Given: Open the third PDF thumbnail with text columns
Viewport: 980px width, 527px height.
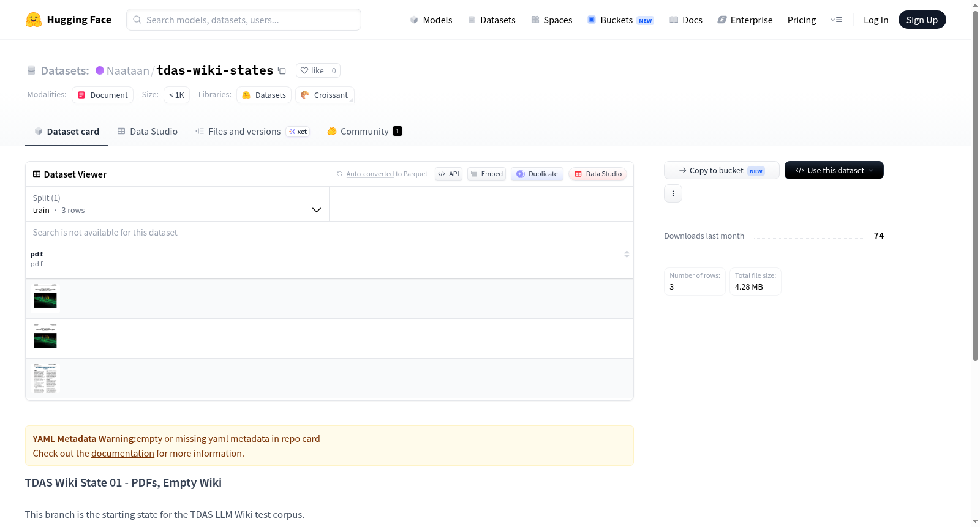Looking at the screenshot, I should point(45,378).
